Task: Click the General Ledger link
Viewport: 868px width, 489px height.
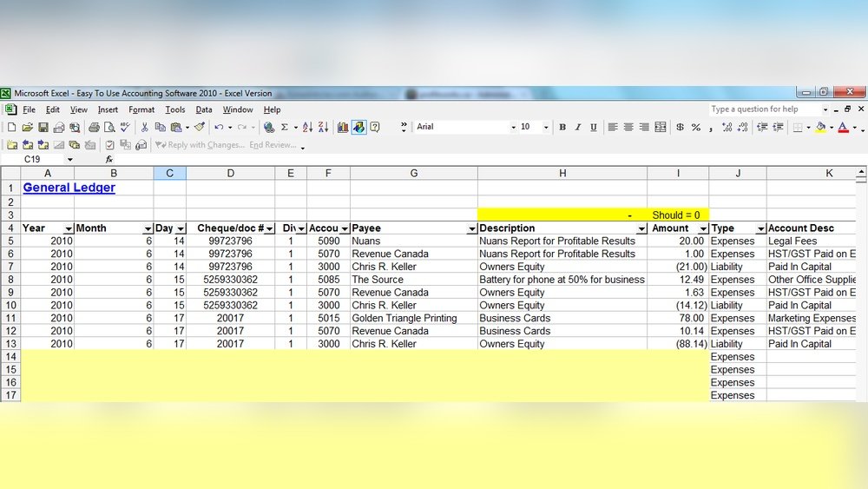Action: tap(69, 188)
